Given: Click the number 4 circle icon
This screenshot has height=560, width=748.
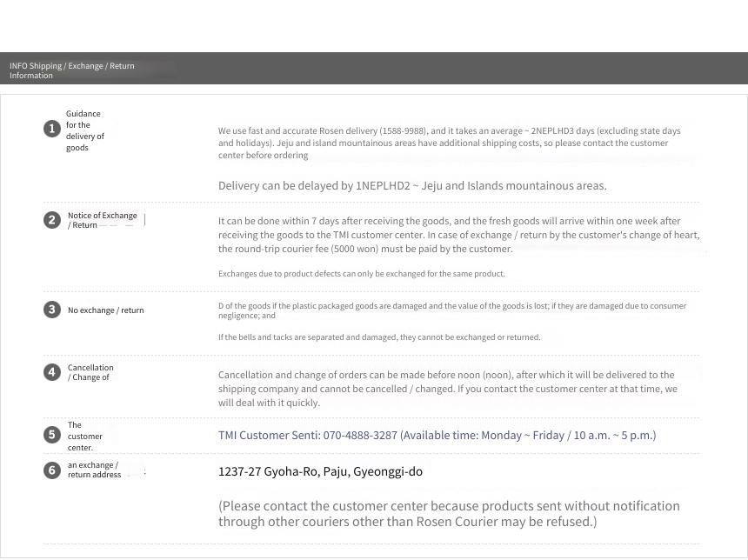Looking at the screenshot, I should 52,372.
